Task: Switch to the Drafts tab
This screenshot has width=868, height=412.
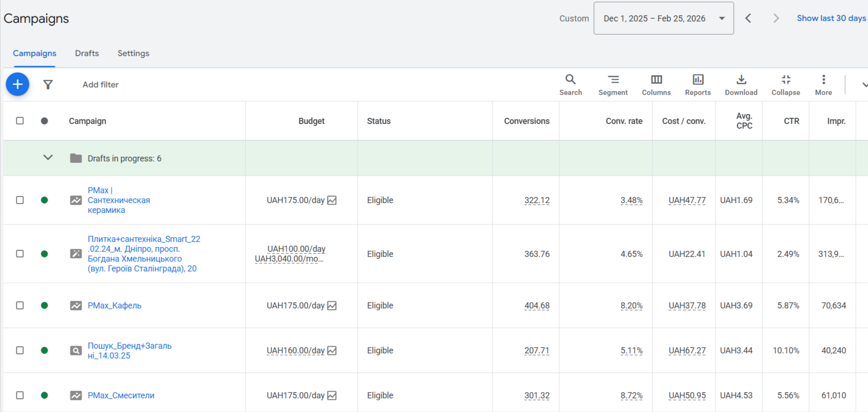Action: tap(87, 53)
